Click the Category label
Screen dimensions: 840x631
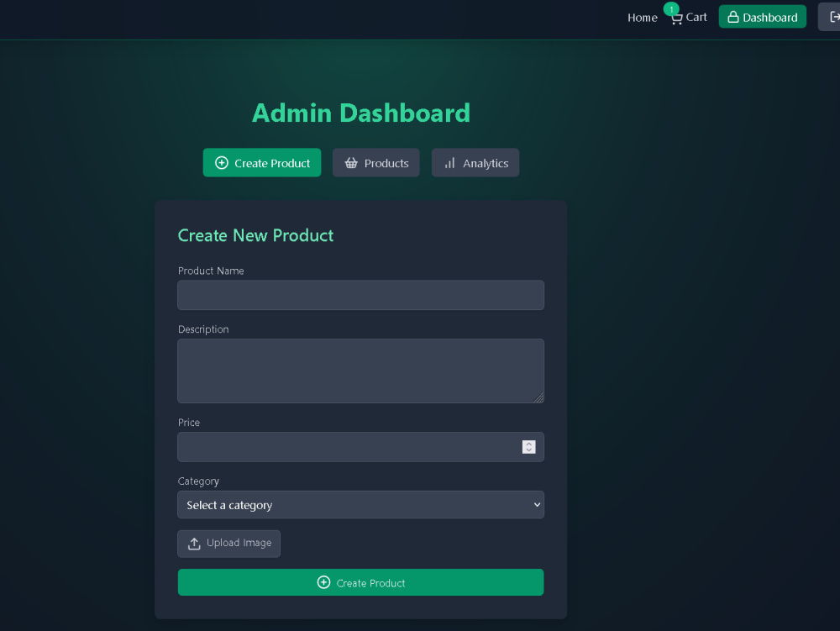tap(198, 481)
